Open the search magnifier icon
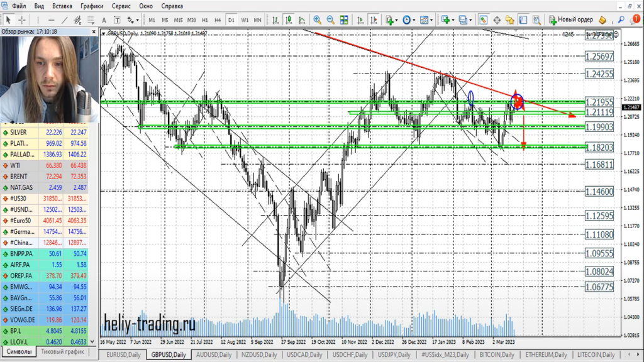Screen dimensions: 644x362 [621, 19]
